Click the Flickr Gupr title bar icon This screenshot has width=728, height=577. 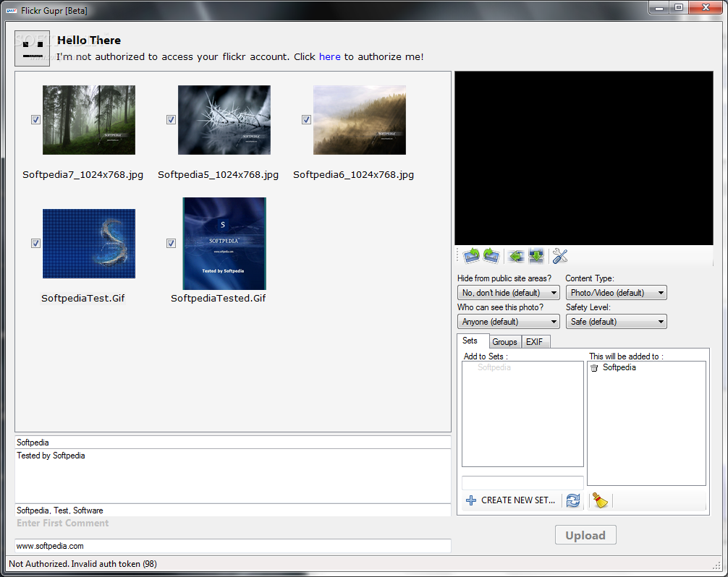pyautogui.click(x=11, y=10)
